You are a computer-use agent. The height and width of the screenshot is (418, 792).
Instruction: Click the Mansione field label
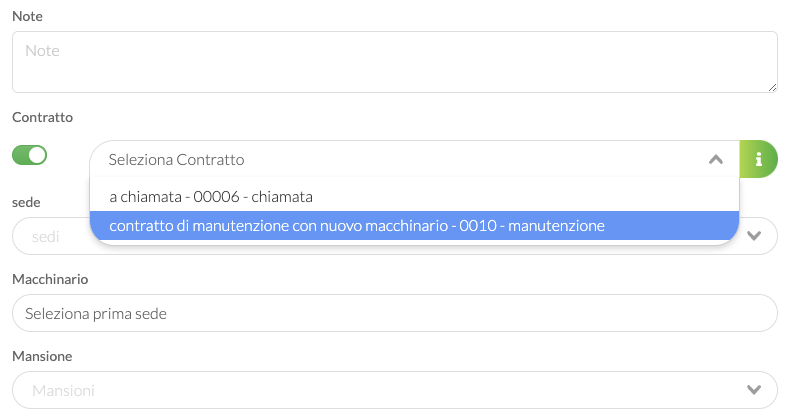(x=42, y=356)
